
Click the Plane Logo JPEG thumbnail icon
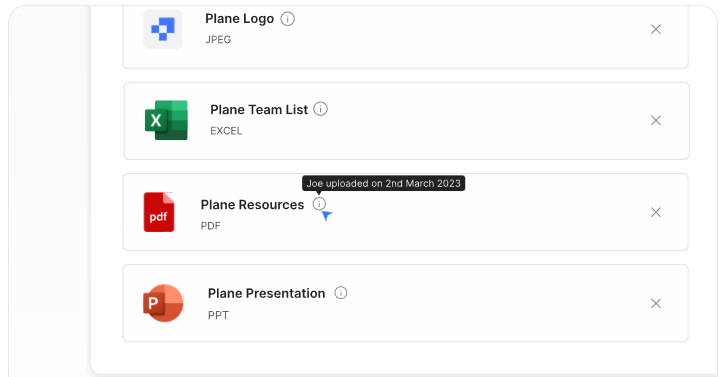point(163,29)
